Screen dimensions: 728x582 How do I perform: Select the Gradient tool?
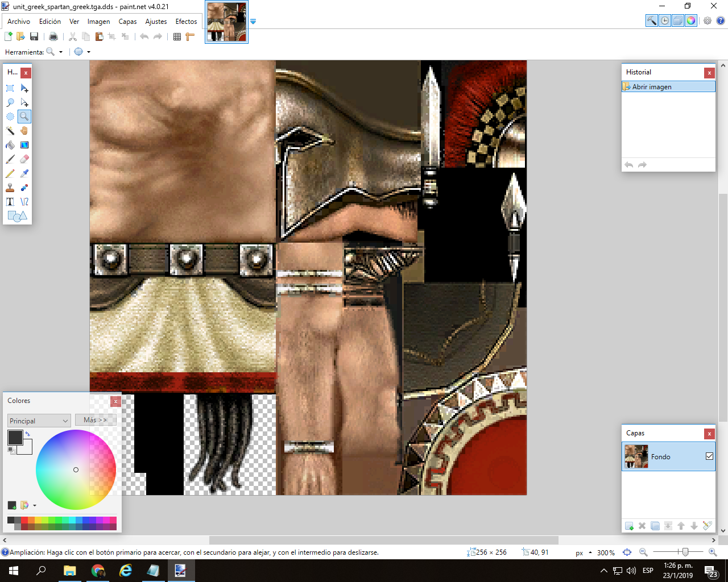(x=24, y=145)
